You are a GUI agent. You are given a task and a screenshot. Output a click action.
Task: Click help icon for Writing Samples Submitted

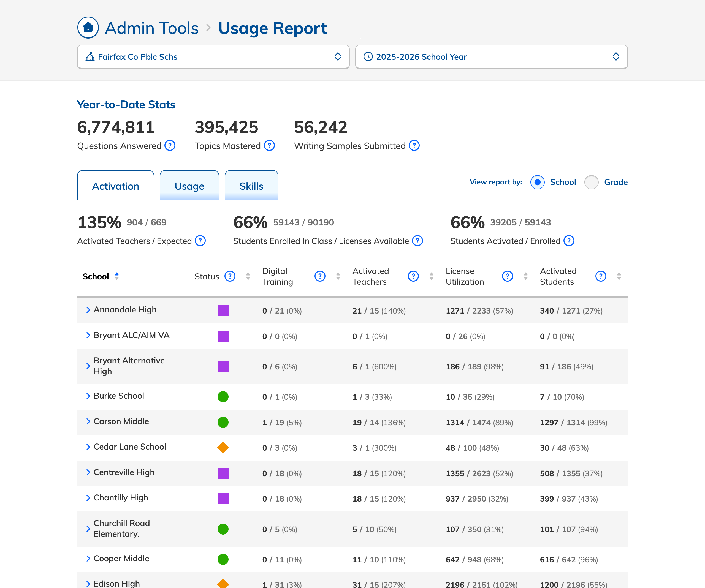pos(414,146)
